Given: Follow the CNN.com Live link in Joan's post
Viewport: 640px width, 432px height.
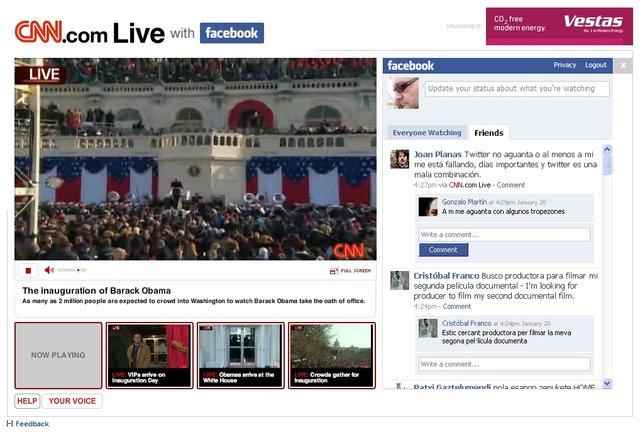Looking at the screenshot, I should click(469, 185).
